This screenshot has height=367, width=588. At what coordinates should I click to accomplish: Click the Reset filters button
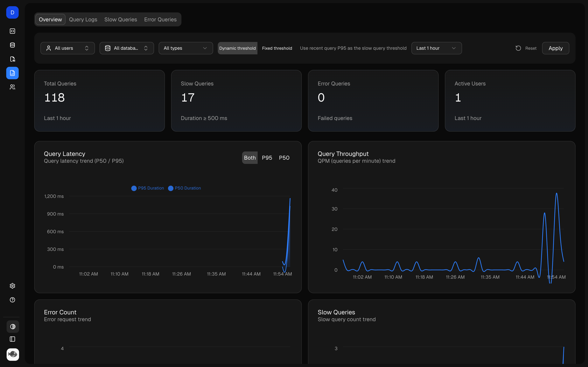tap(526, 48)
